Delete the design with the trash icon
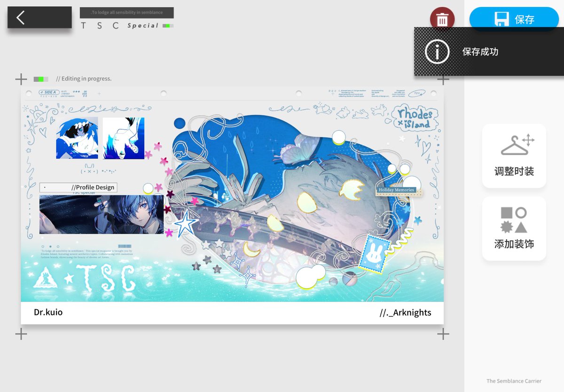The width and height of the screenshot is (564, 392). click(x=442, y=19)
